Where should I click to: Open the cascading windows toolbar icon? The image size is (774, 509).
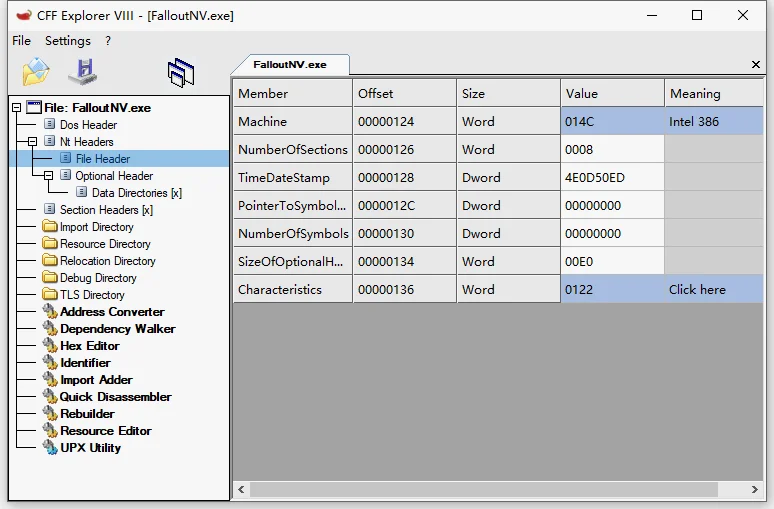181,73
